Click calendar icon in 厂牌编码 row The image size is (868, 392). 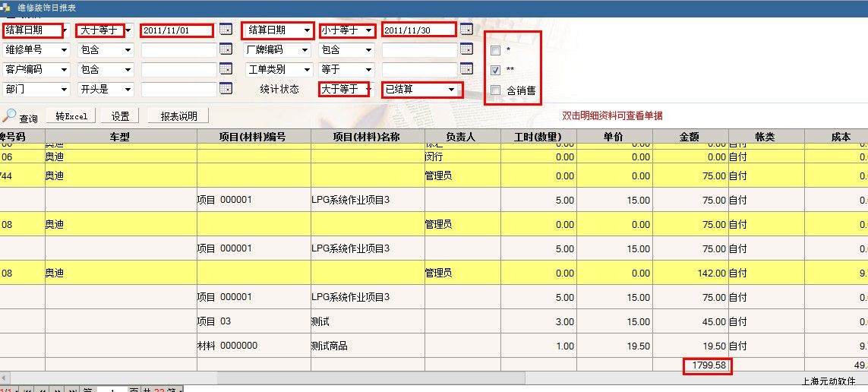(466, 49)
